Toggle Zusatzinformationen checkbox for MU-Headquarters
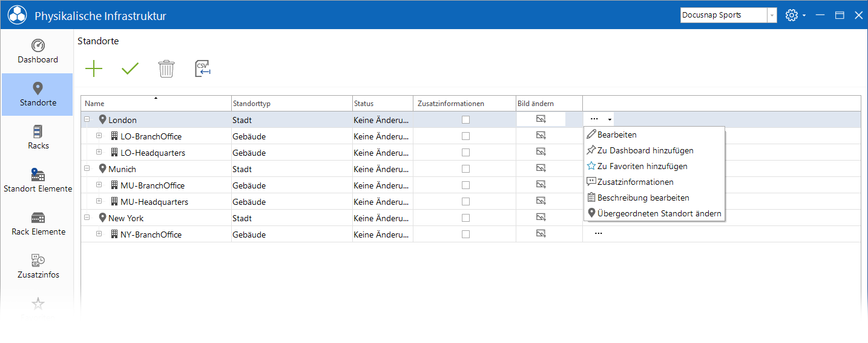The width and height of the screenshot is (868, 343). 465,201
